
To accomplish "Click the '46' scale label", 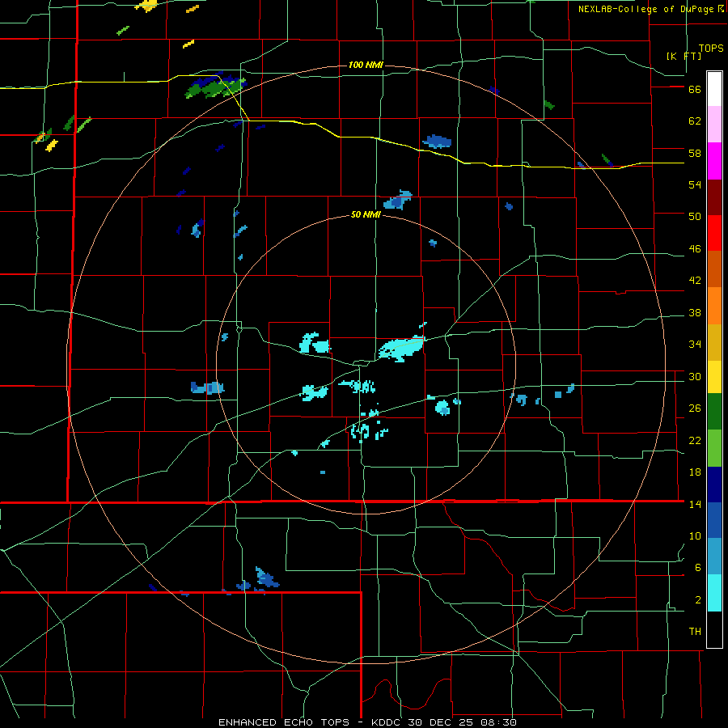I will tap(695, 249).
